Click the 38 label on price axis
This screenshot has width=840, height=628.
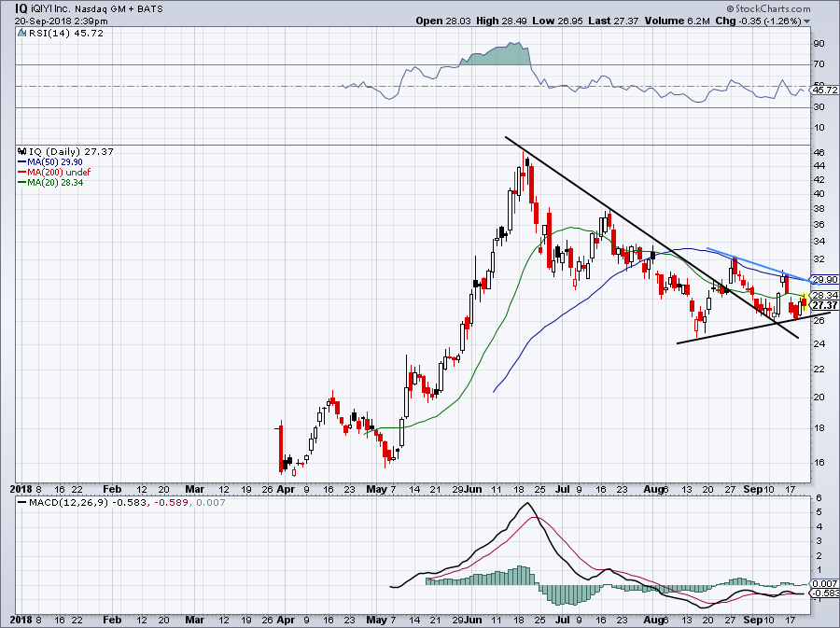tap(819, 209)
